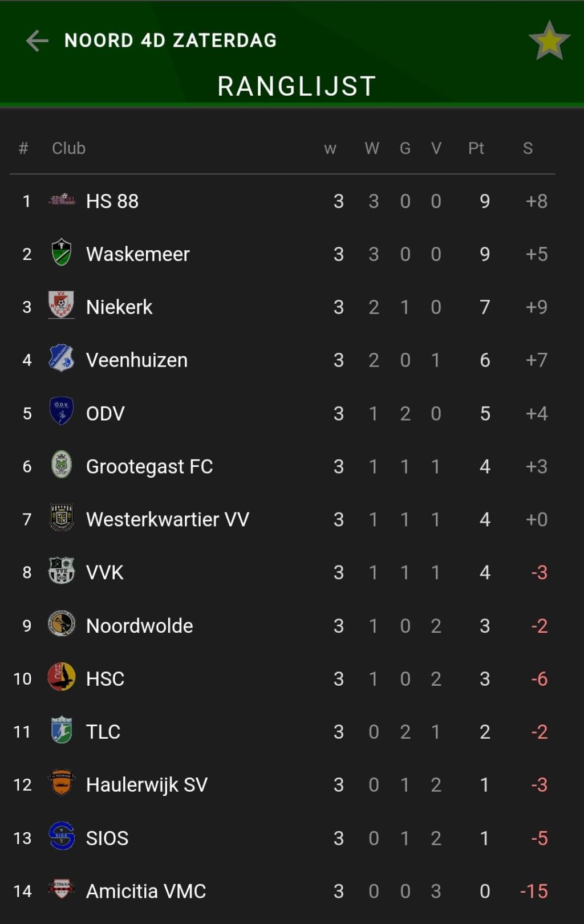Open the HS 88 club logo

62,201
